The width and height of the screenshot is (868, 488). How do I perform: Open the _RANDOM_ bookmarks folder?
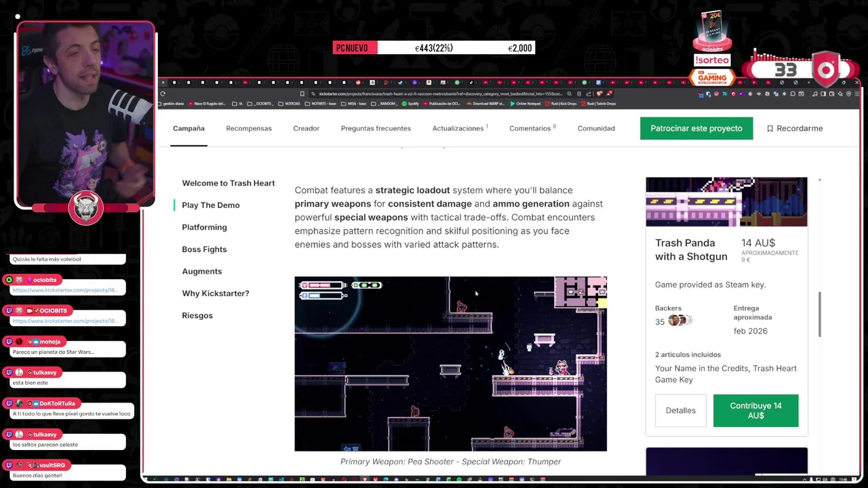point(384,104)
